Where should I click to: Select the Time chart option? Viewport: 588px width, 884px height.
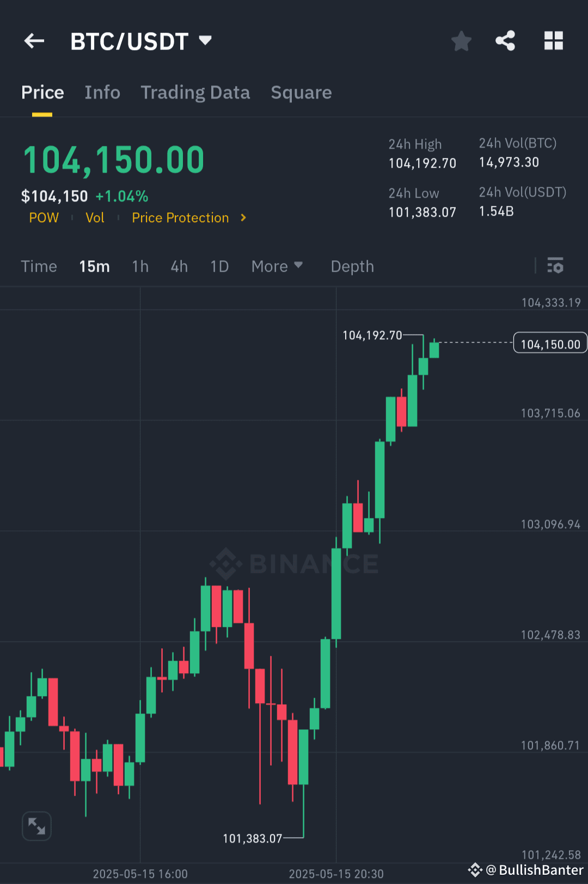tap(39, 266)
